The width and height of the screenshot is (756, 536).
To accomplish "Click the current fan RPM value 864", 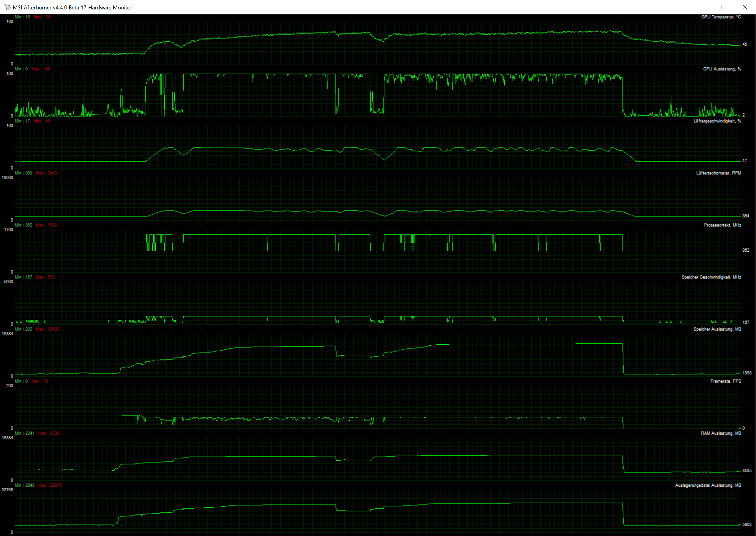I will tap(745, 216).
